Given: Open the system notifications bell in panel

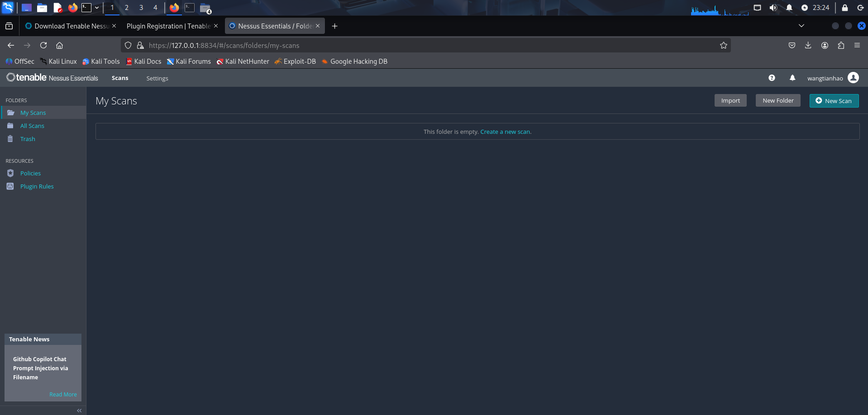Looking at the screenshot, I should tap(789, 8).
